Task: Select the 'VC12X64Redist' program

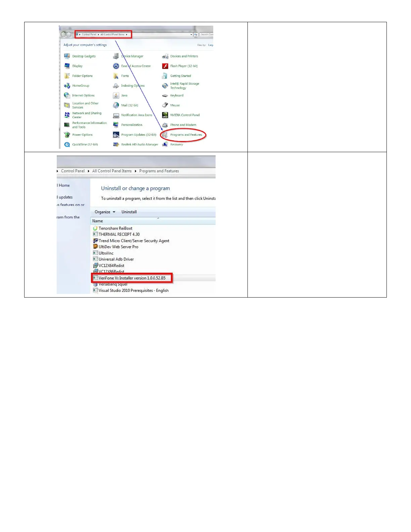Action: [x=111, y=265]
